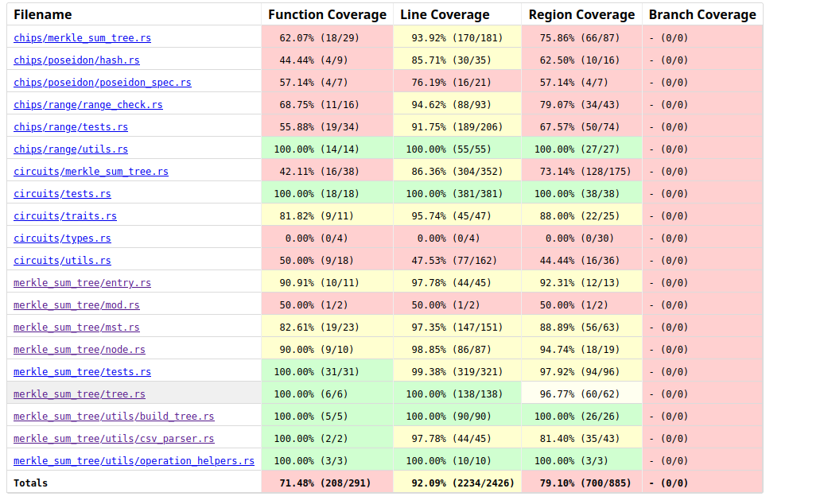Screen dimensions: 828x504
Task: Select the 67.57% (50/74) region coverage cell
Action: pyautogui.click(x=582, y=126)
